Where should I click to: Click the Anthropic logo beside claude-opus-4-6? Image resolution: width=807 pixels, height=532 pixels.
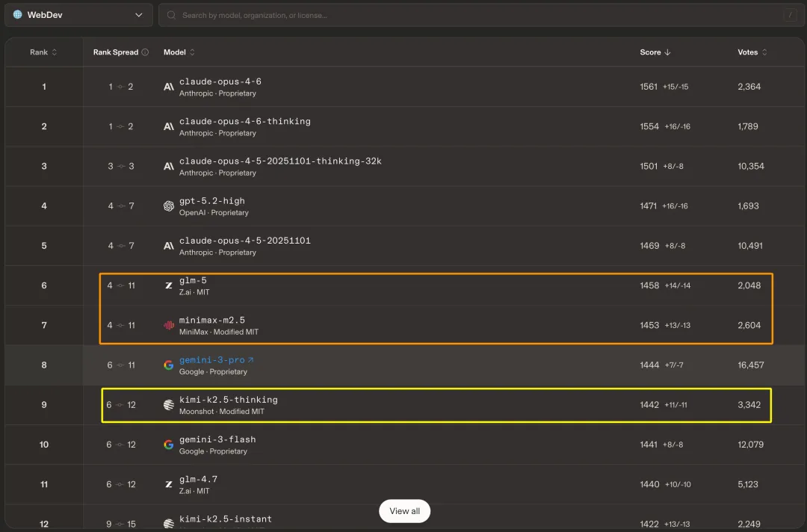click(169, 87)
